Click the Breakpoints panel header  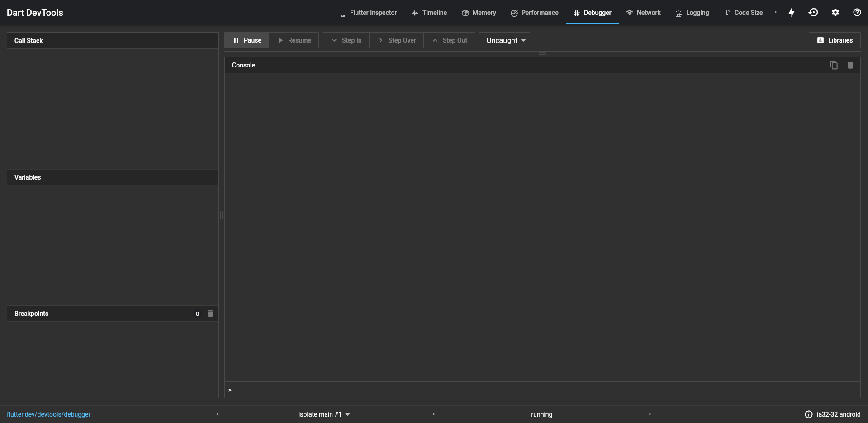113,314
